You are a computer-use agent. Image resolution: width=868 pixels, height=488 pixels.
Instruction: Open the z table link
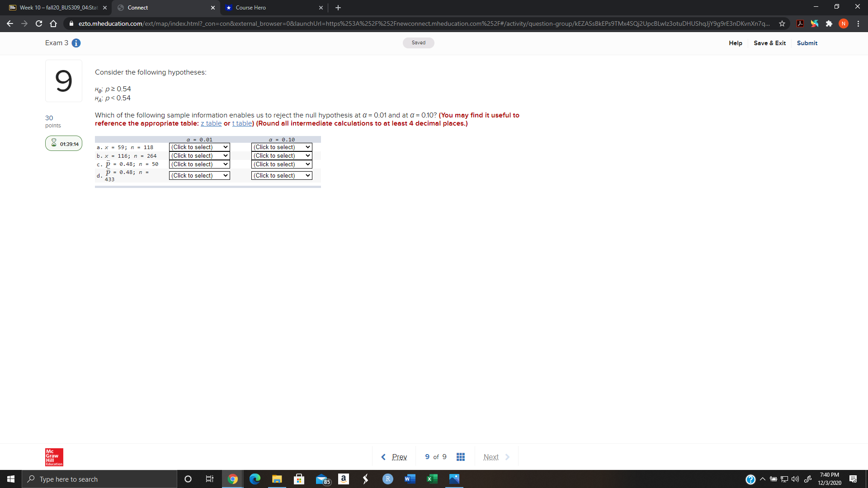[x=211, y=123]
